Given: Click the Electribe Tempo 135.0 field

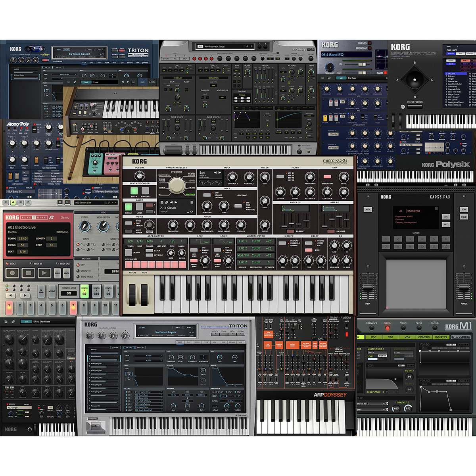Looking at the screenshot, I should pyautogui.click(x=23, y=239).
